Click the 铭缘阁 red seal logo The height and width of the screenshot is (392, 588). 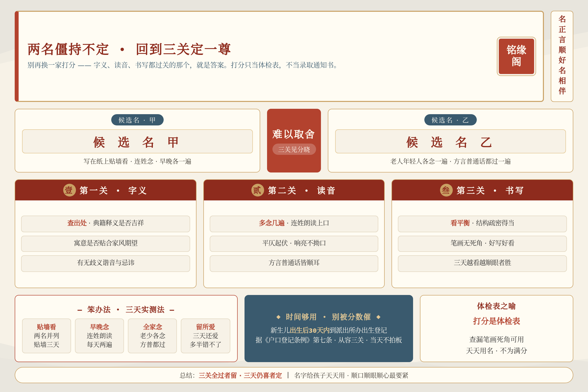pyautogui.click(x=516, y=56)
